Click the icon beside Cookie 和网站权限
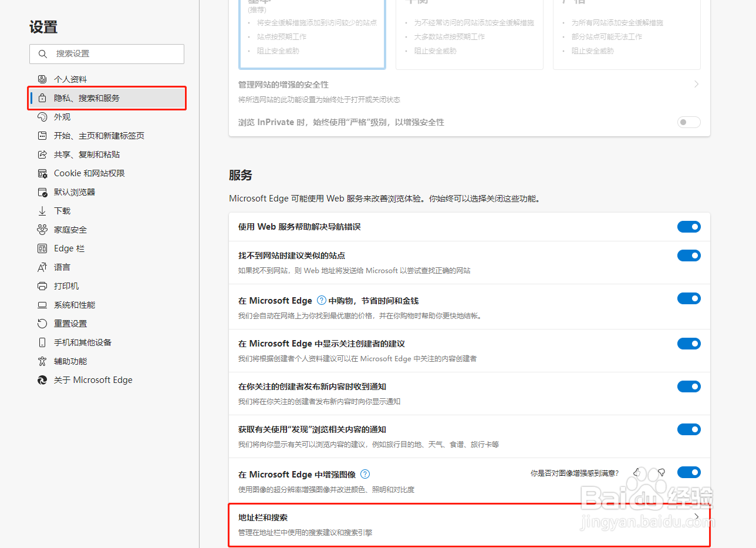Image resolution: width=756 pixels, height=548 pixels. 42,173
